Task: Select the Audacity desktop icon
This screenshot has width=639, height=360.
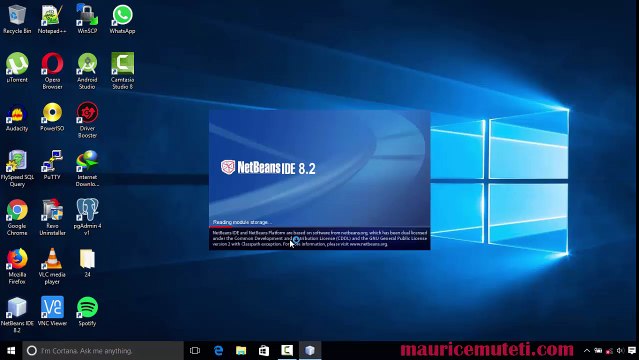Action: pyautogui.click(x=17, y=116)
